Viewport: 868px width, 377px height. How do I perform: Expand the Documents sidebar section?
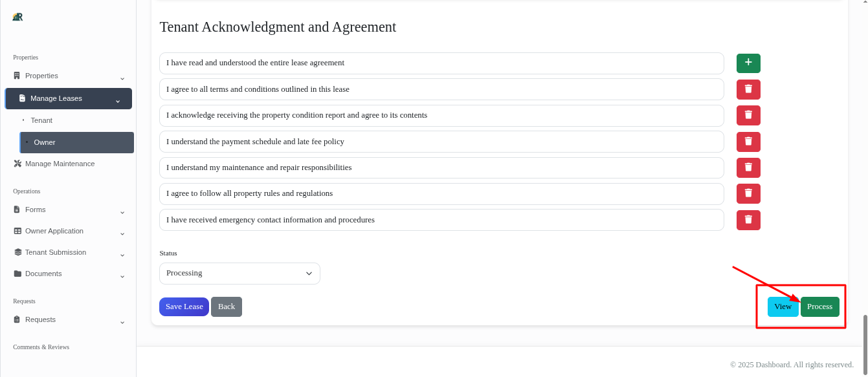pos(68,274)
